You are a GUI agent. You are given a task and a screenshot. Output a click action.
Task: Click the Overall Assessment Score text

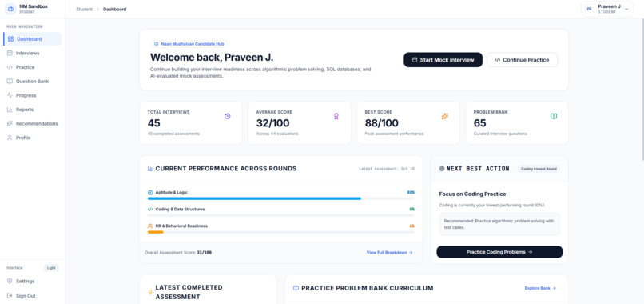pos(178,253)
